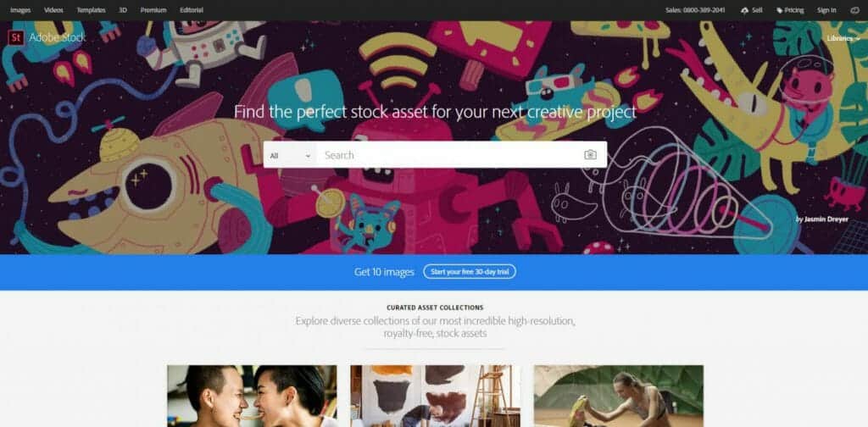Image resolution: width=868 pixels, height=427 pixels.
Task: Click Start your free 30-day trial
Action: (470, 272)
